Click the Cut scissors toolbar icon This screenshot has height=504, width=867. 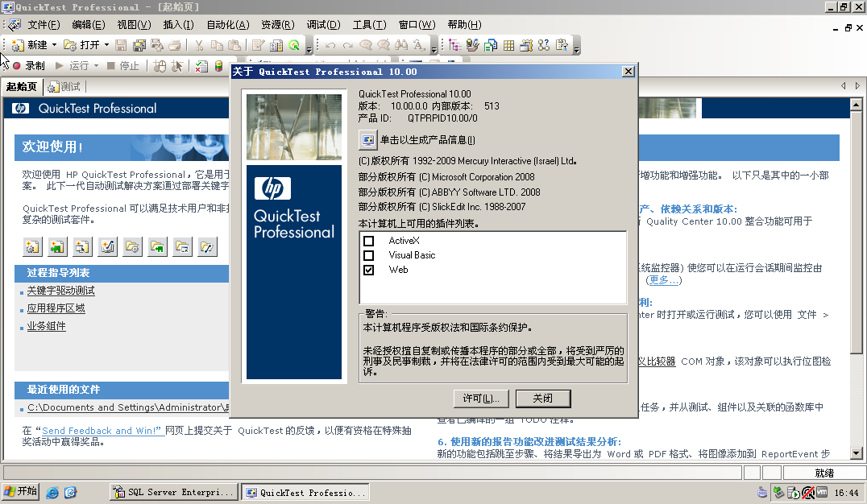(200, 45)
